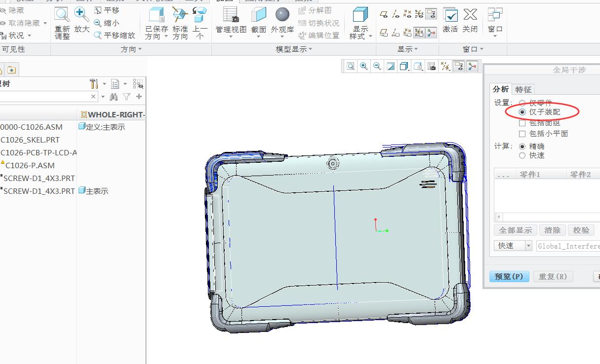The image size is (600, 364).
Task: Select the 标准方向 standard orientation icon
Action: coord(180,16)
